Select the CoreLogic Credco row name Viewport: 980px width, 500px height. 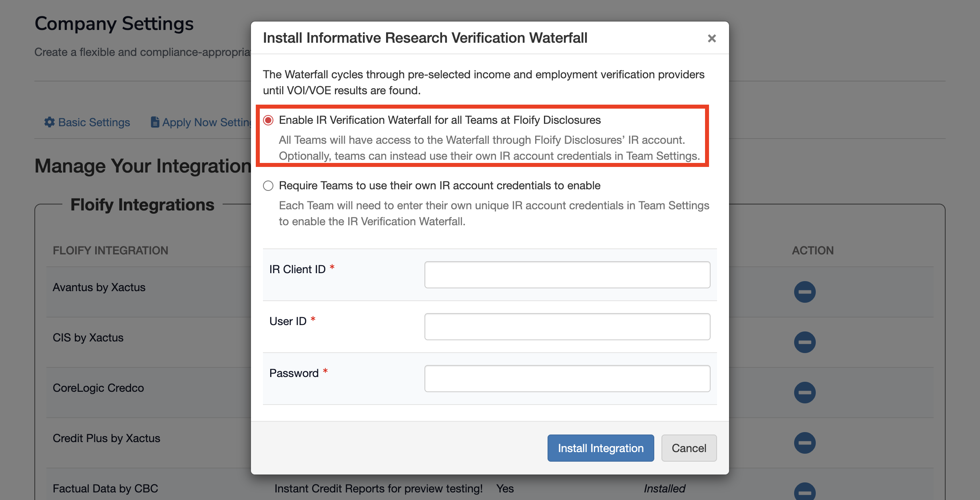click(98, 388)
